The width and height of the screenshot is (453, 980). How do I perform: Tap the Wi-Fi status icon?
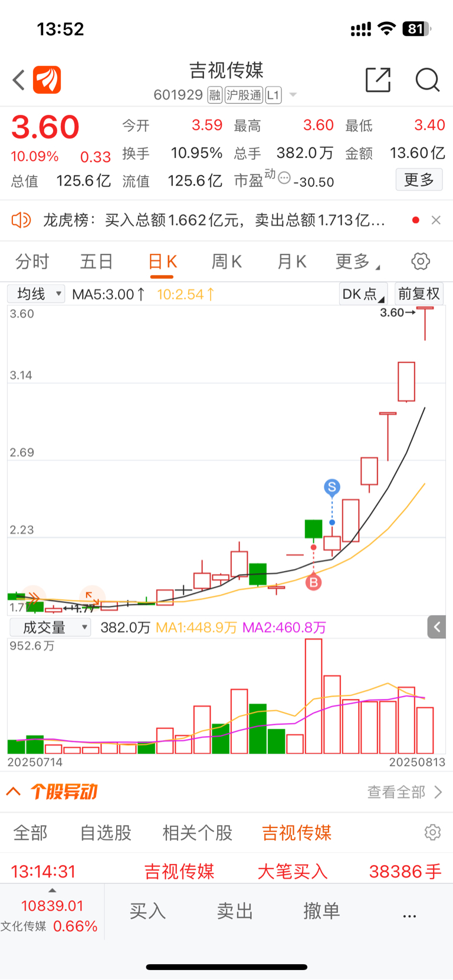pyautogui.click(x=386, y=29)
